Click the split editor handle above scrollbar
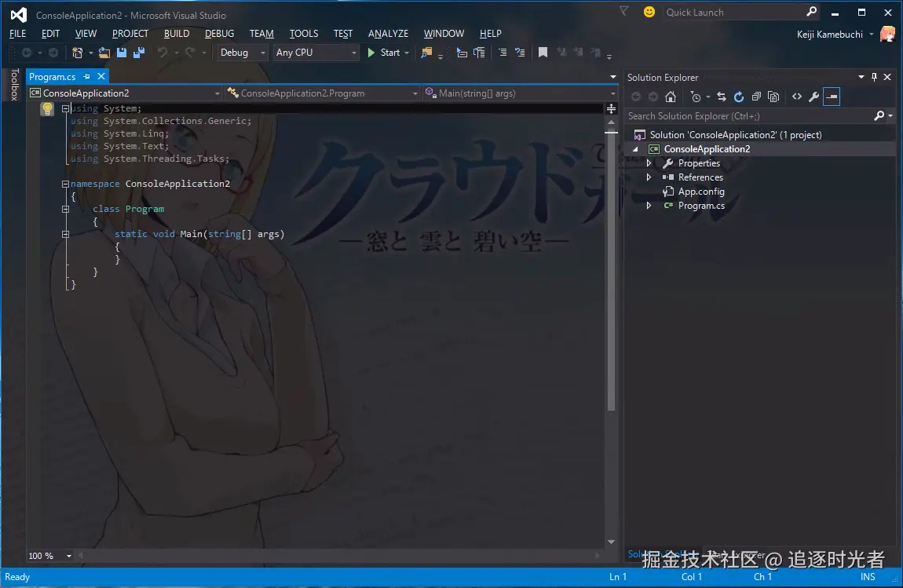Screen dimensions: 903x588 point(611,108)
